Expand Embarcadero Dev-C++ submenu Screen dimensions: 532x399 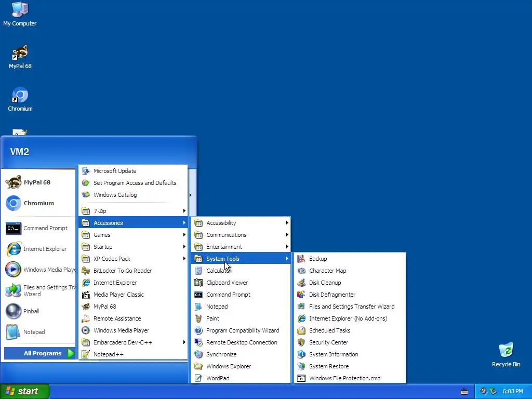tap(133, 342)
